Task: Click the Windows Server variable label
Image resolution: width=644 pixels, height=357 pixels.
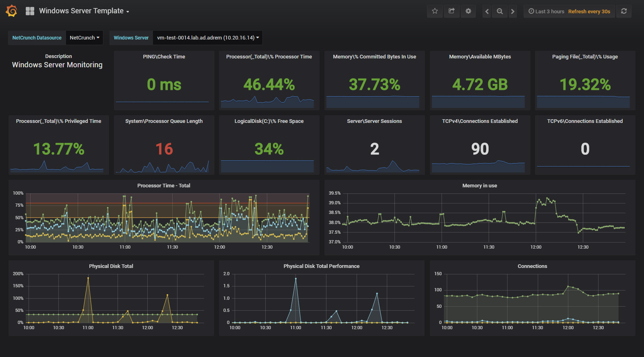Action: 131,37
